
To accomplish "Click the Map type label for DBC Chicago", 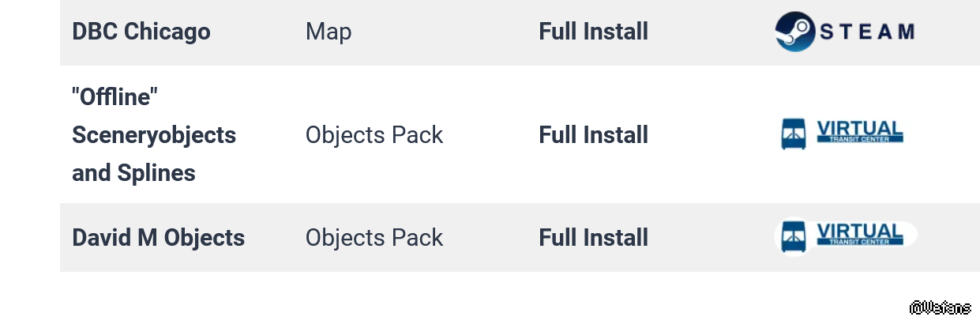I will click(329, 32).
